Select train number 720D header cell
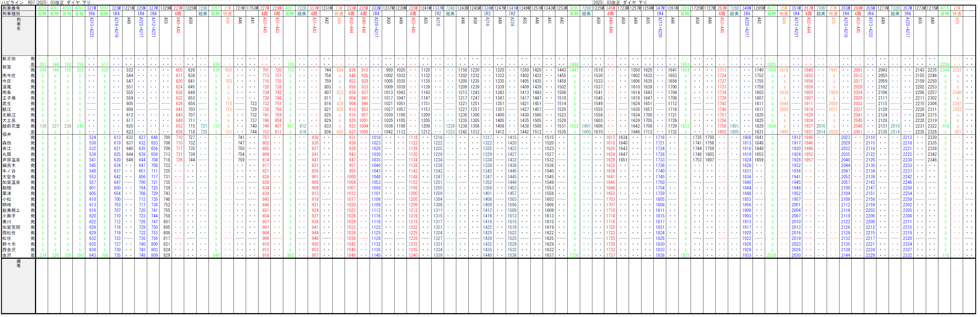Image resolution: width=980 pixels, height=317 pixels. coord(203,8)
